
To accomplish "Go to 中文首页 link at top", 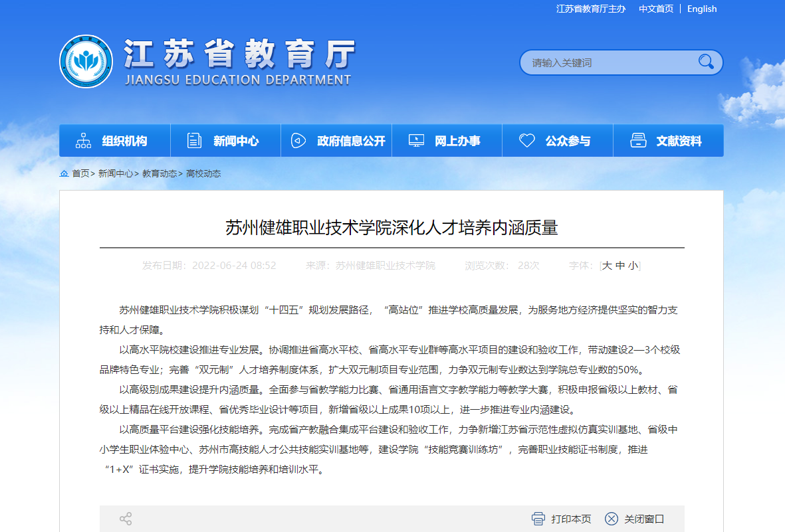I will coord(656,9).
